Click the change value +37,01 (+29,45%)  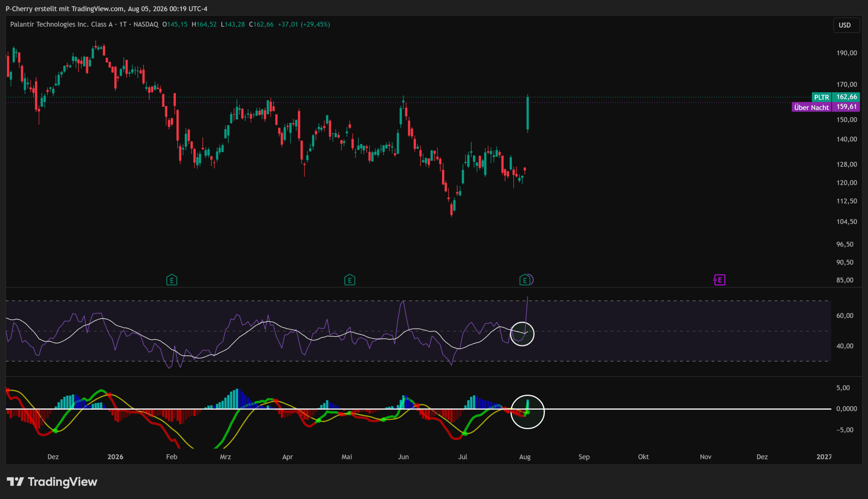(304, 24)
